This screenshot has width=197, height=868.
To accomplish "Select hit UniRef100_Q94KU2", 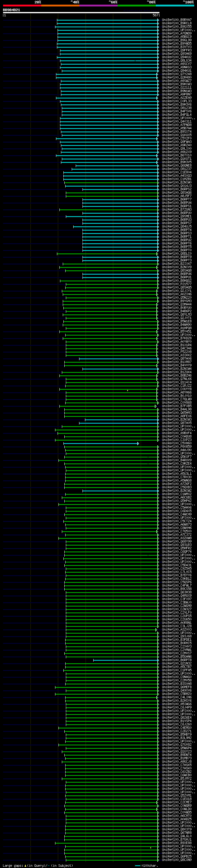I will click(x=177, y=57).
